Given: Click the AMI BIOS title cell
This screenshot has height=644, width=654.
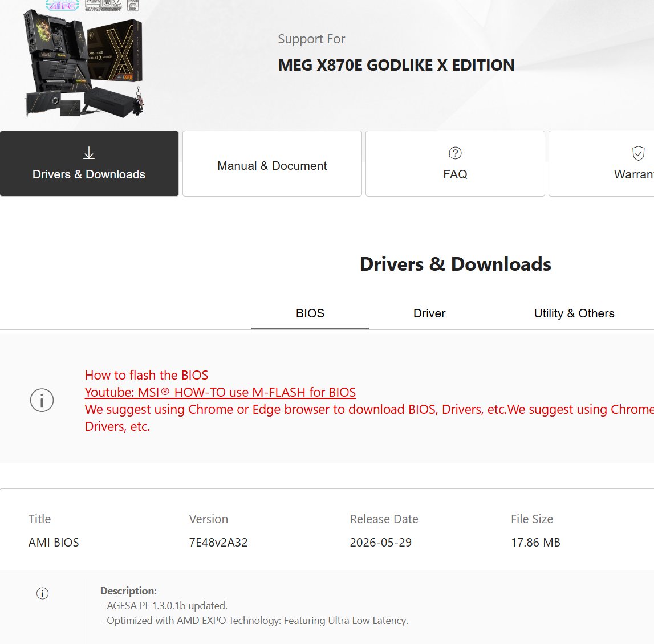Looking at the screenshot, I should point(54,543).
